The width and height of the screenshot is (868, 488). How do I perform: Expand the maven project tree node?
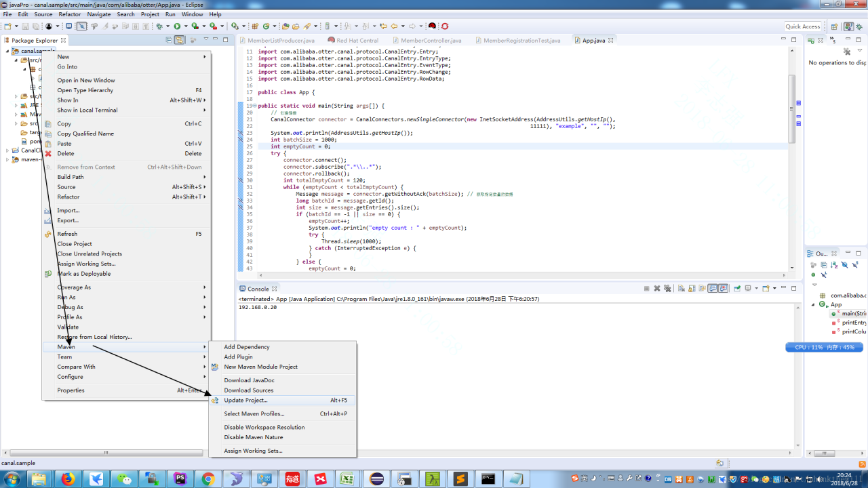[x=8, y=160]
